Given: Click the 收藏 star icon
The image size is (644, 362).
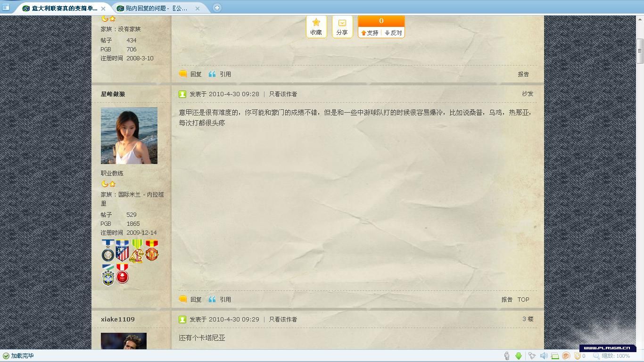Looking at the screenshot, I should click(x=316, y=23).
